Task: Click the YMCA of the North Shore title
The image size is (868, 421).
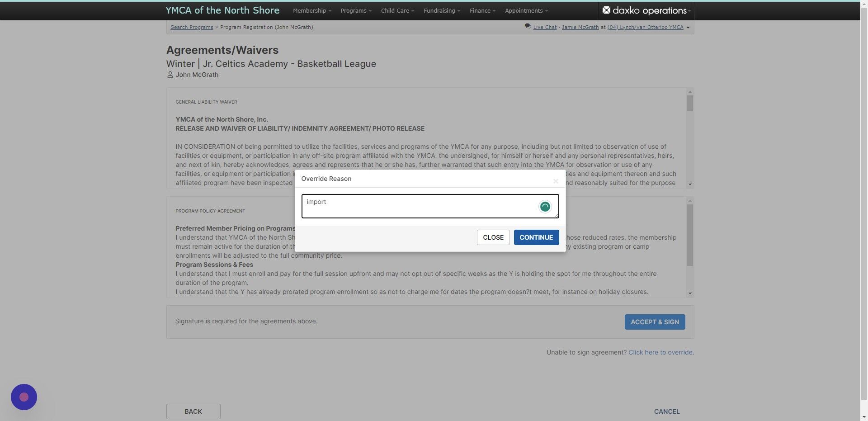Action: tap(222, 10)
